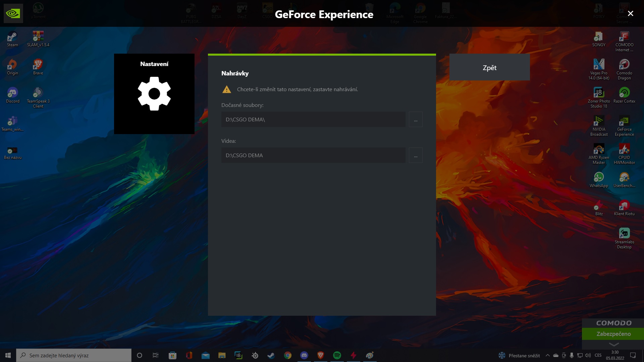Open COMODO Internet Security shortcut
This screenshot has height=362, width=644.
click(624, 41)
